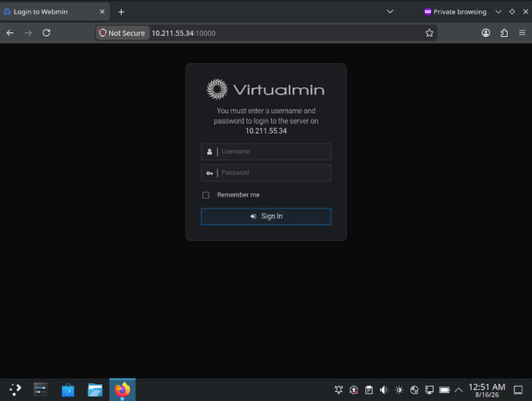Open the Not Secure connection info
The height and width of the screenshot is (401, 532).
point(123,33)
